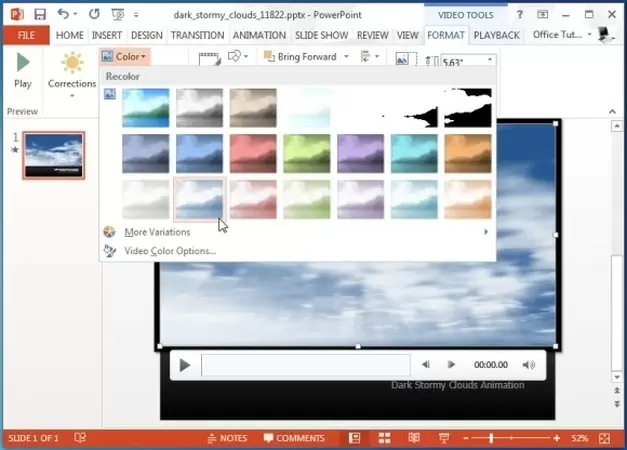
Task: Click the Undo arrow icon
Action: click(x=64, y=14)
